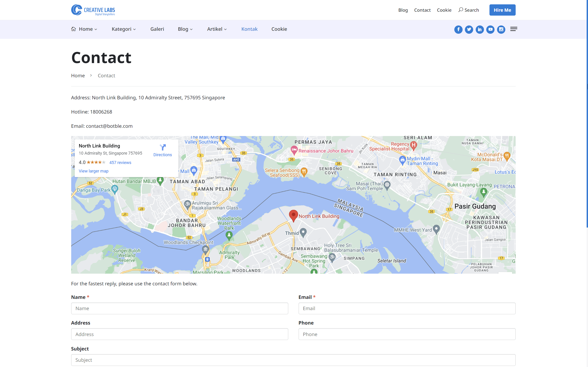The image size is (588, 367).
Task: Click the Hire Me button
Action: [x=502, y=10]
